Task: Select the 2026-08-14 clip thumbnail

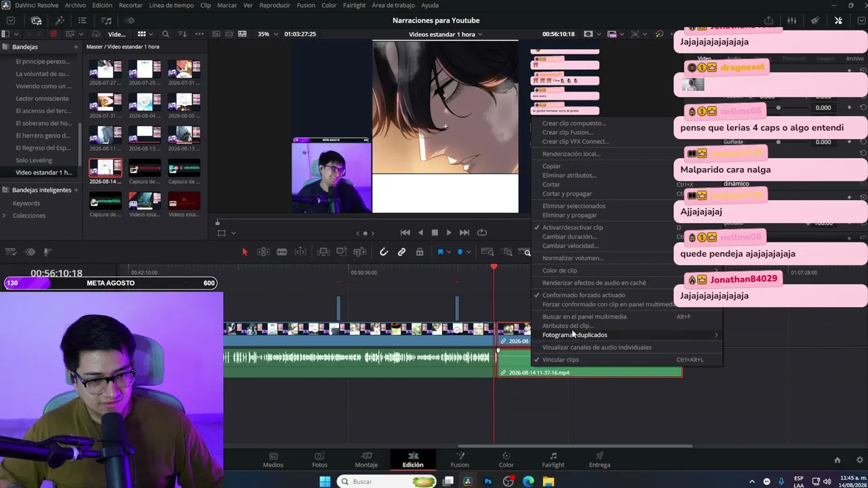Action: click(x=105, y=169)
